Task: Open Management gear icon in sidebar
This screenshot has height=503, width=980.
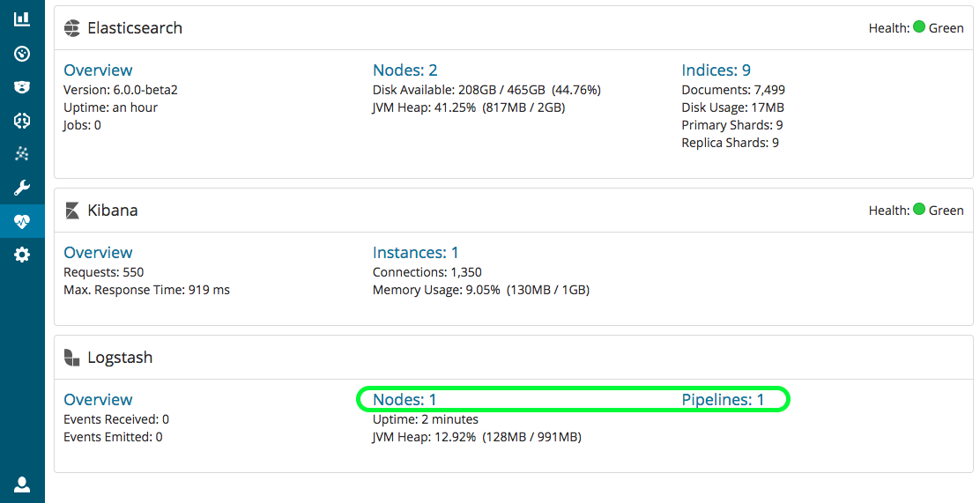Action: click(22, 255)
